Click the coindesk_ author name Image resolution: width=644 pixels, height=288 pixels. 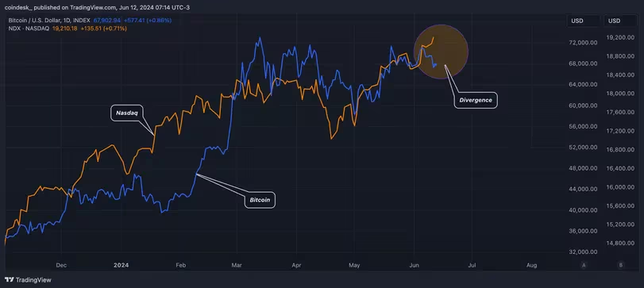18,8
